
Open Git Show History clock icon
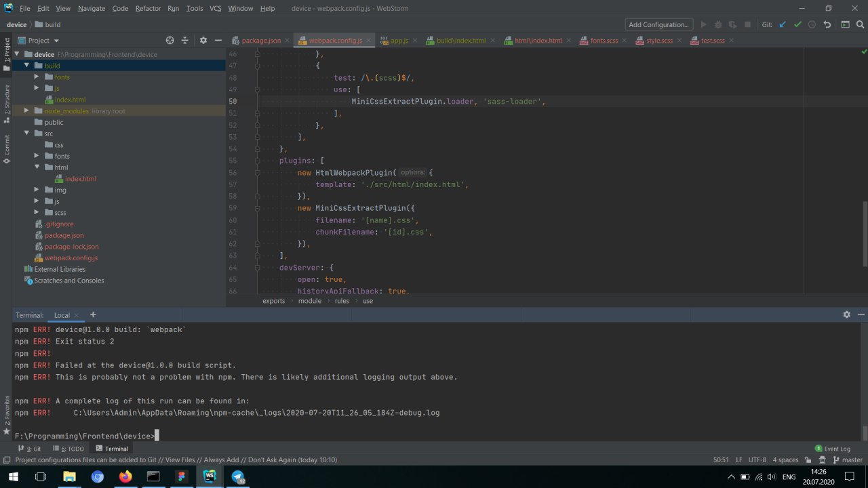point(812,24)
